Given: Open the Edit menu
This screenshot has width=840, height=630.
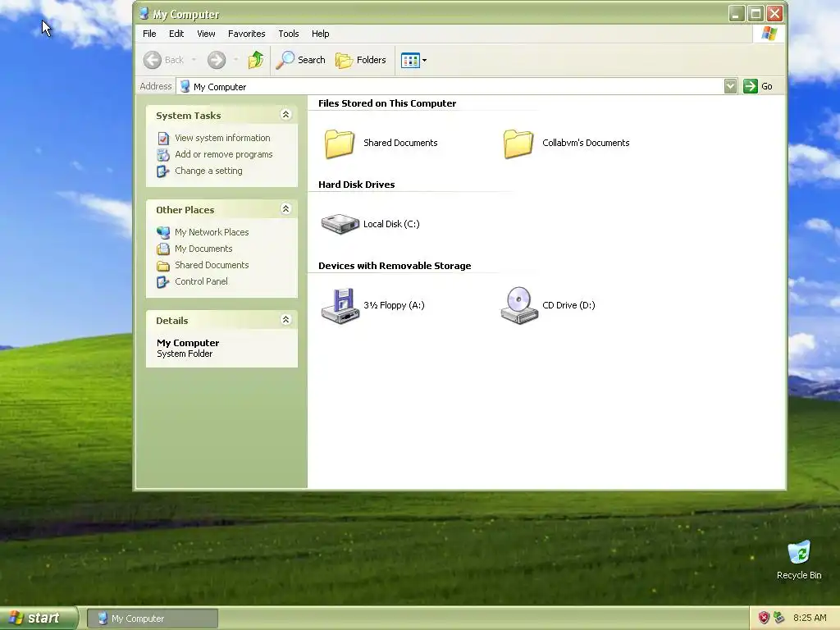Looking at the screenshot, I should pyautogui.click(x=176, y=34).
